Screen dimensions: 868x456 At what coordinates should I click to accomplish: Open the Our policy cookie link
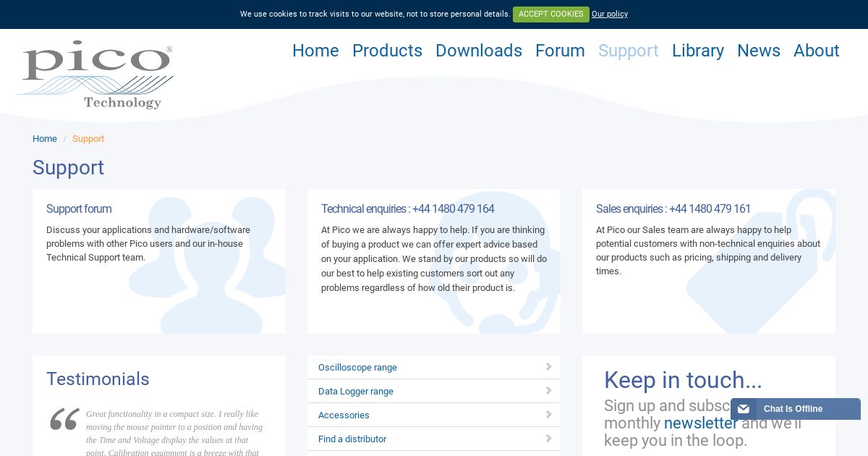(610, 14)
